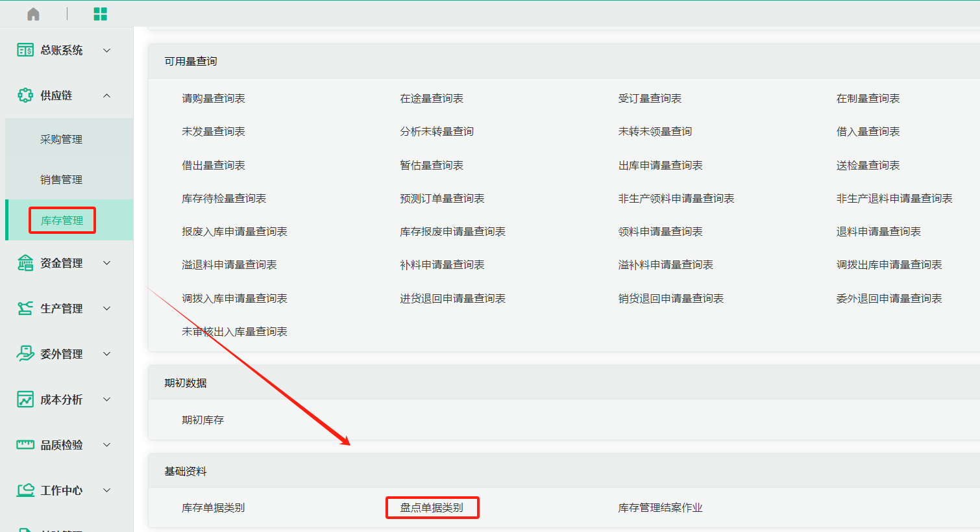Open 委外退回申请量查询表 link
This screenshot has width=980, height=532.
[x=889, y=298]
